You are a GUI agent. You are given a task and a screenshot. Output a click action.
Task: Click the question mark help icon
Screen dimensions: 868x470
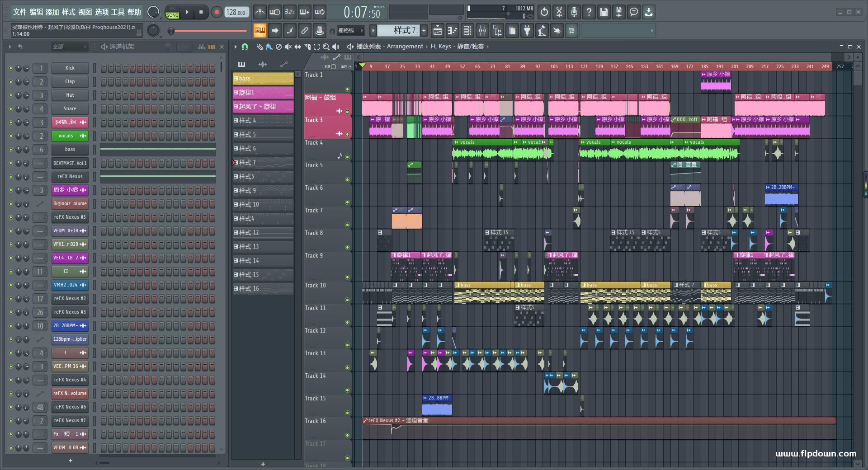coord(589,12)
